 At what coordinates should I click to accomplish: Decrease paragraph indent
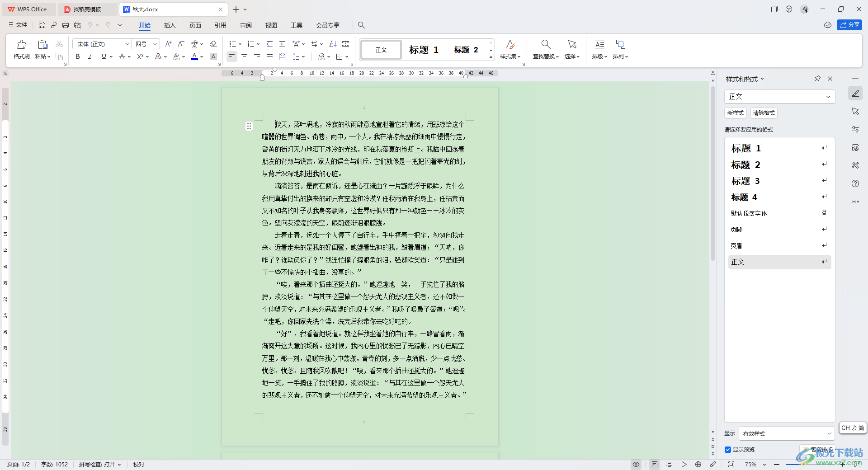(269, 44)
